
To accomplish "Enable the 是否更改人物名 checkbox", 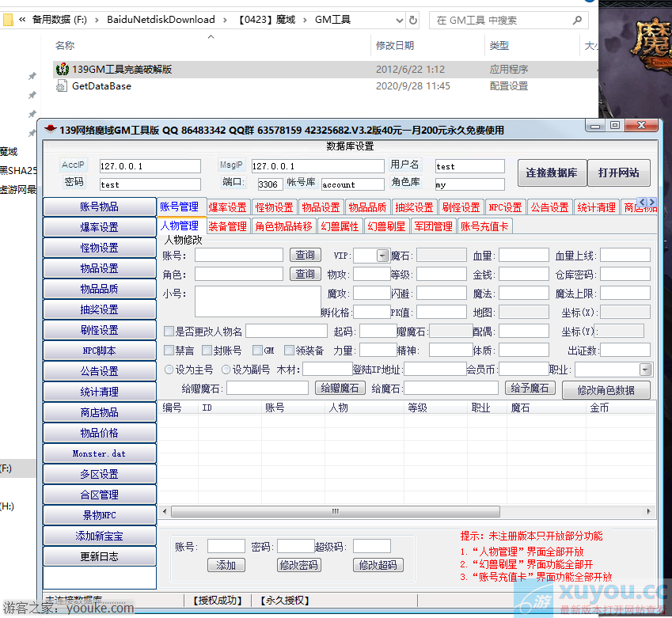I will tap(169, 332).
